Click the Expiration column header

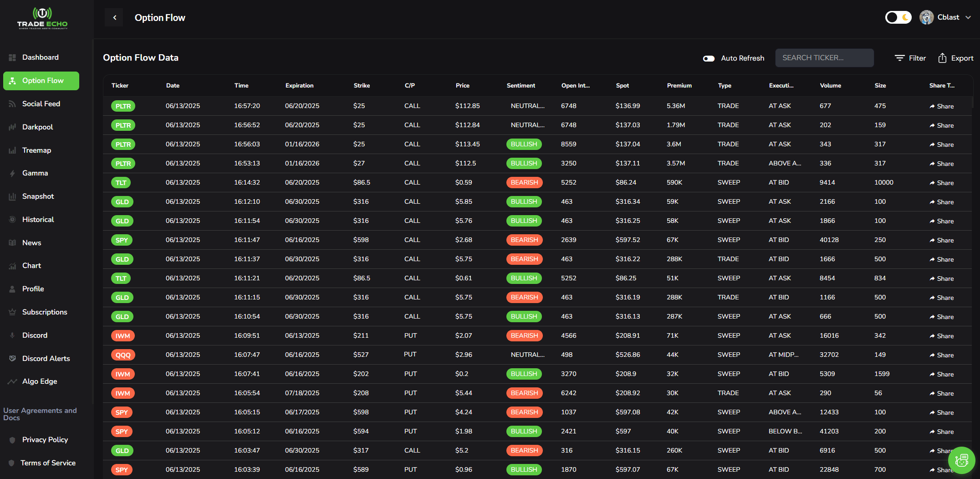(x=299, y=86)
